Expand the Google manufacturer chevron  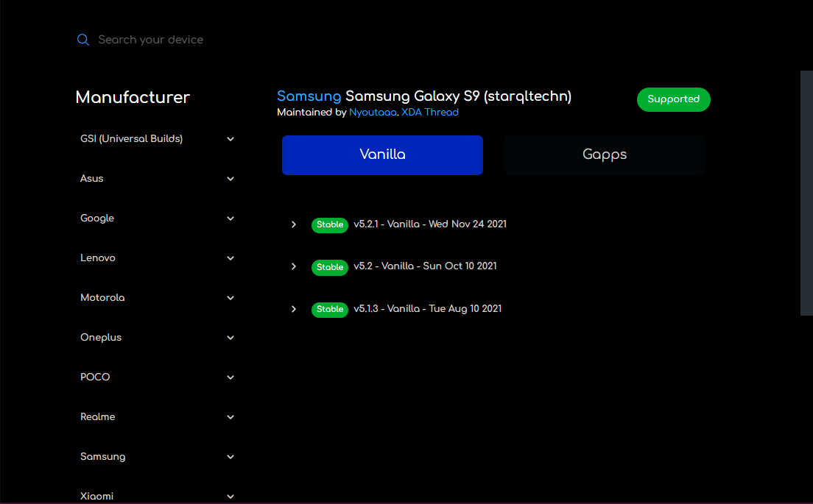point(230,219)
